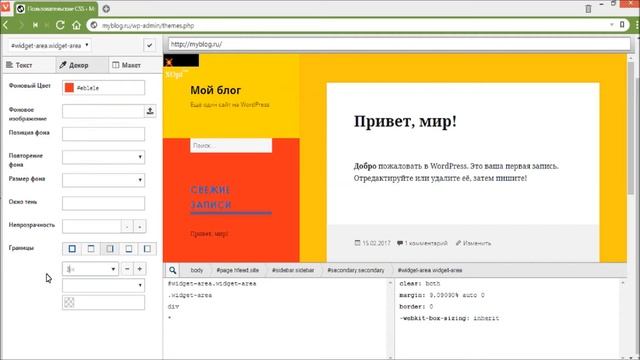The width and height of the screenshot is (640, 360).
Task: Go back in browser history
Action: click(x=6, y=25)
